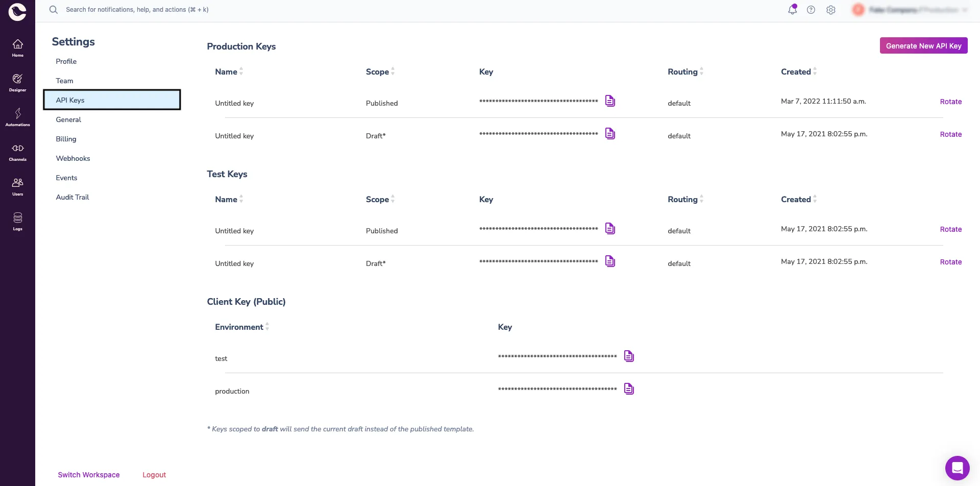The image size is (980, 486).
Task: Open the Designer section
Action: tap(17, 83)
